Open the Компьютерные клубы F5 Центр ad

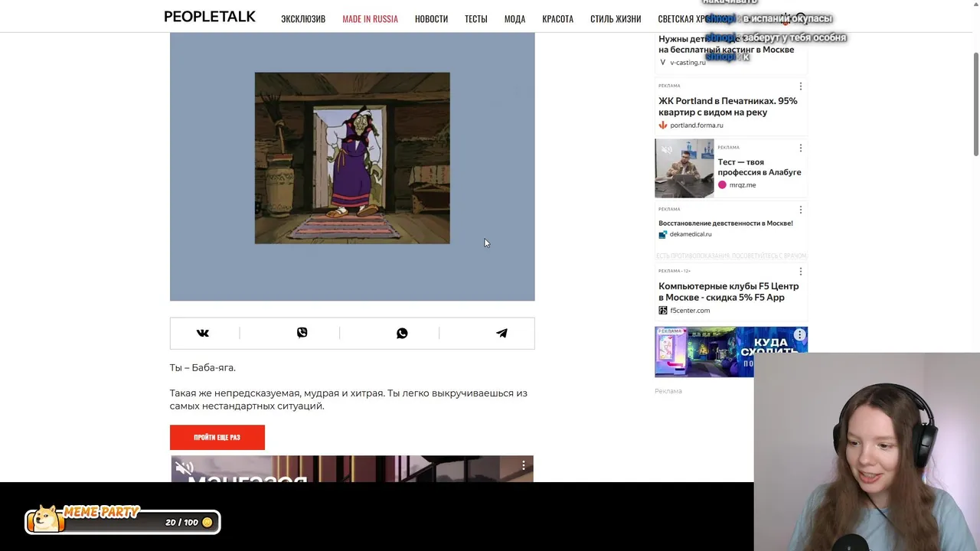[728, 292]
